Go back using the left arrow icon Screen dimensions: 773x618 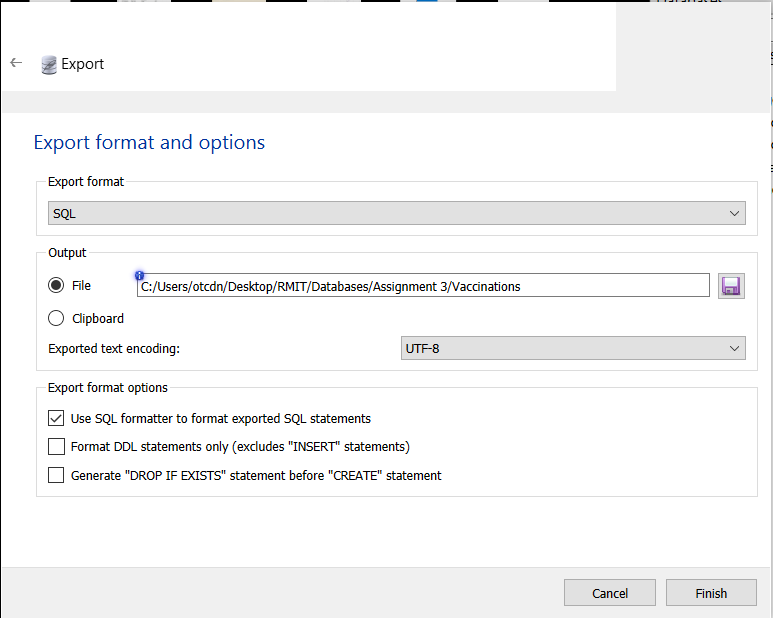tap(16, 63)
